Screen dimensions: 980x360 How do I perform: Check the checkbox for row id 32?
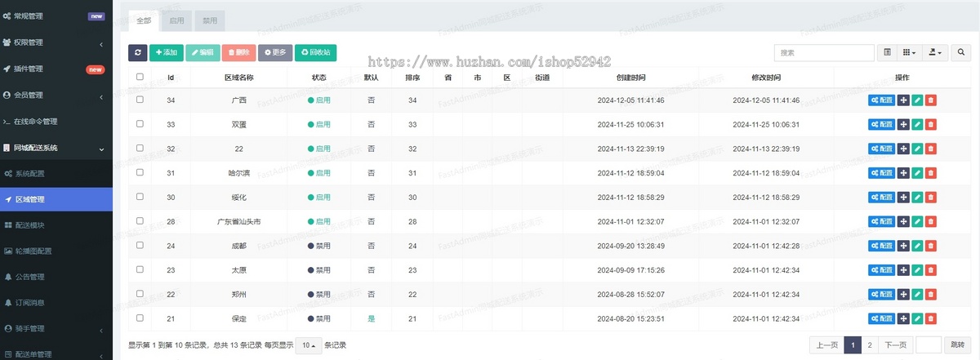140,148
